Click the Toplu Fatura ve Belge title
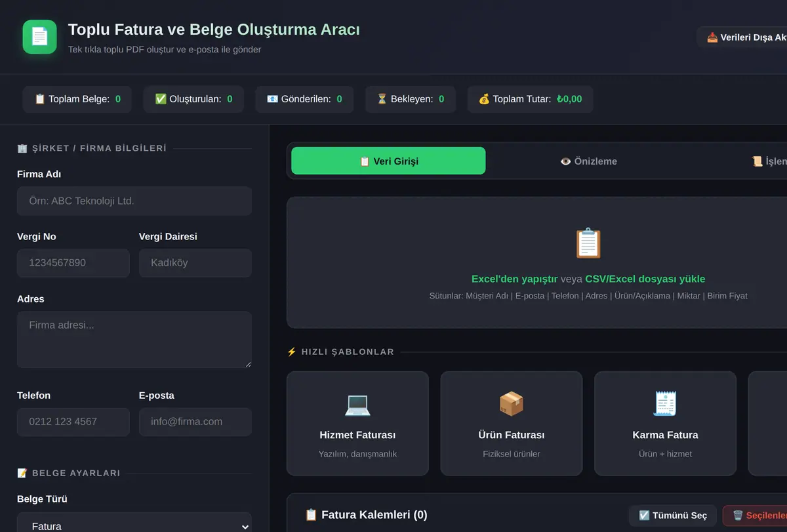 click(214, 30)
